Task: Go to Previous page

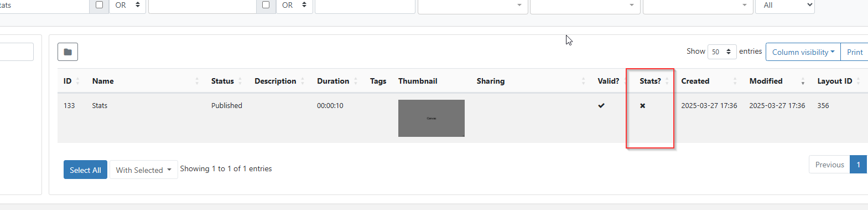Action: point(829,165)
